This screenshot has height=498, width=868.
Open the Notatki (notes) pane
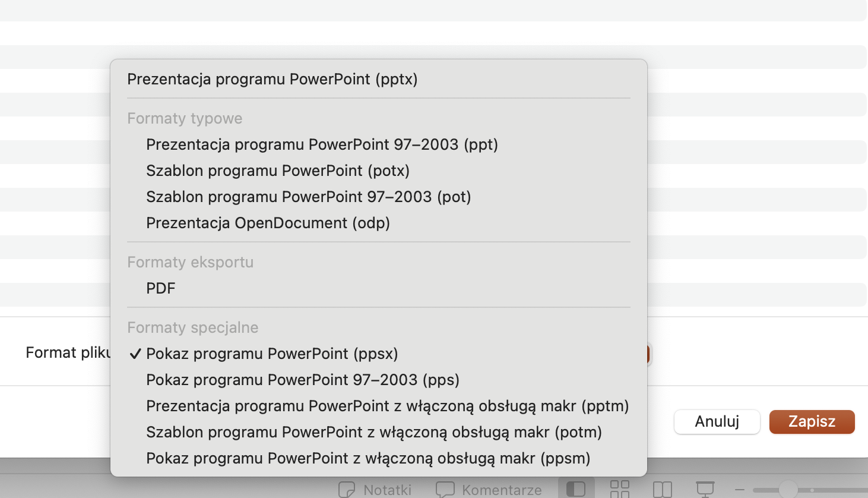click(x=375, y=490)
